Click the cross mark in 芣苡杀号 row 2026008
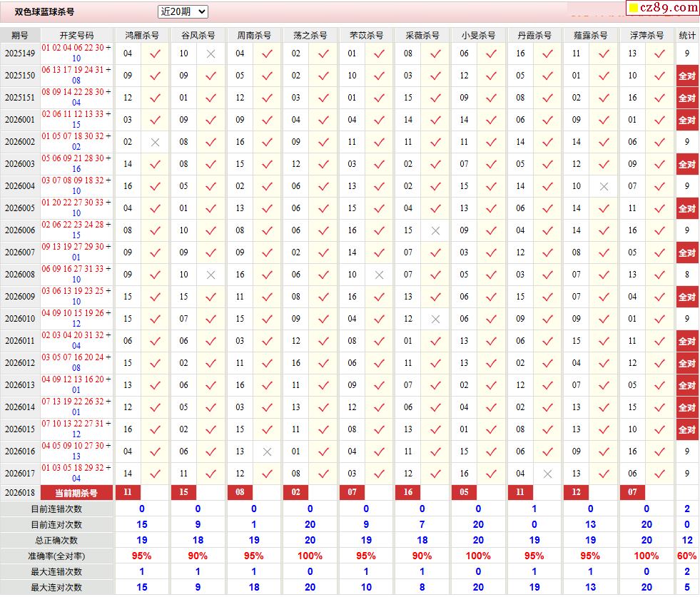700x597 pixels. (379, 275)
